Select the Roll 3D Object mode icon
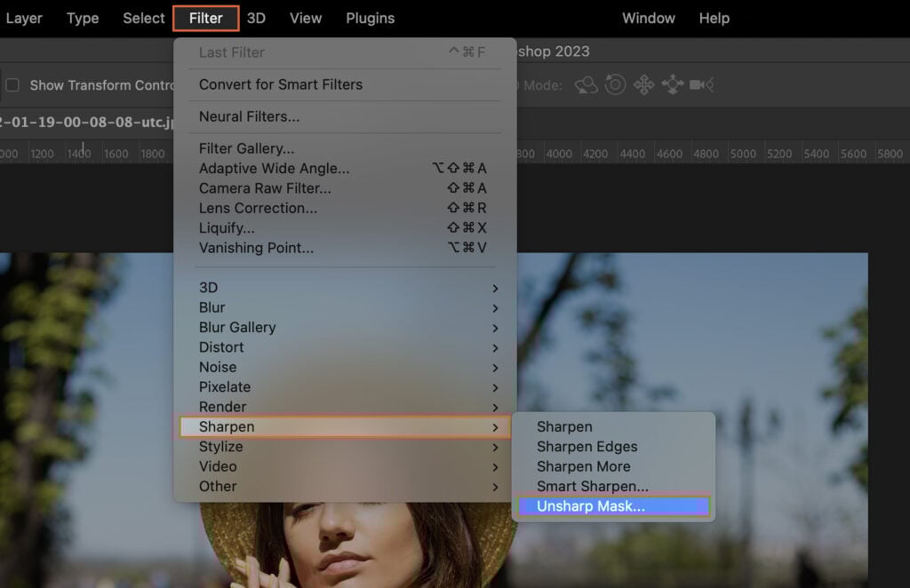The image size is (910, 588). point(613,84)
